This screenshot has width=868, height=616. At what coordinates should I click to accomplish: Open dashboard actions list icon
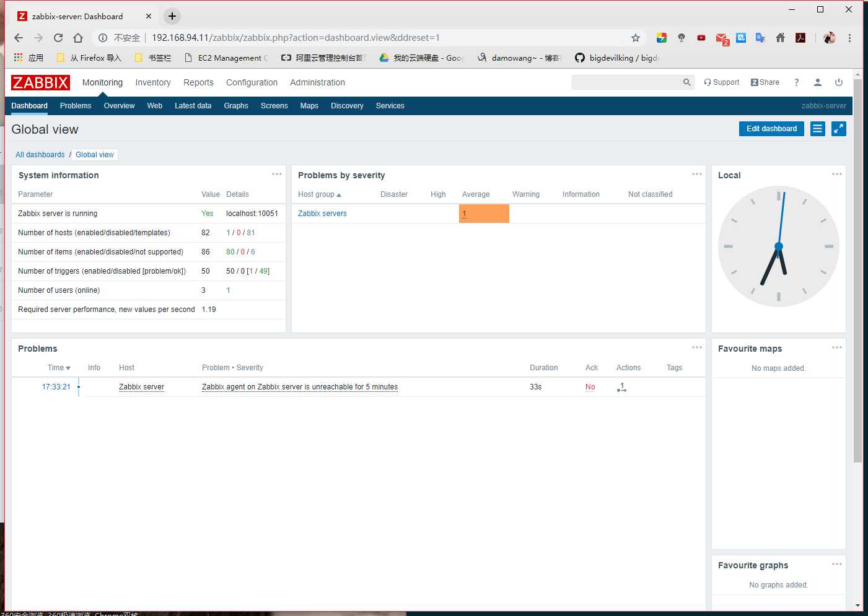(818, 129)
